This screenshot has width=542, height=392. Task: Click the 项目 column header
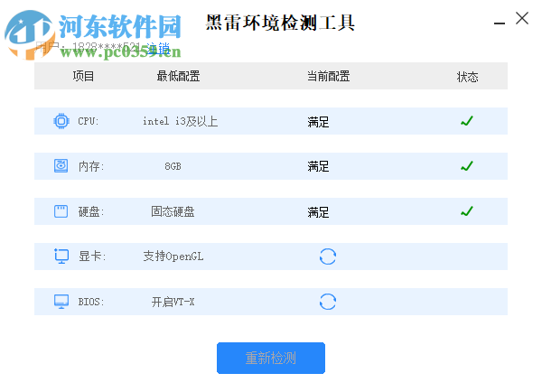pos(83,76)
